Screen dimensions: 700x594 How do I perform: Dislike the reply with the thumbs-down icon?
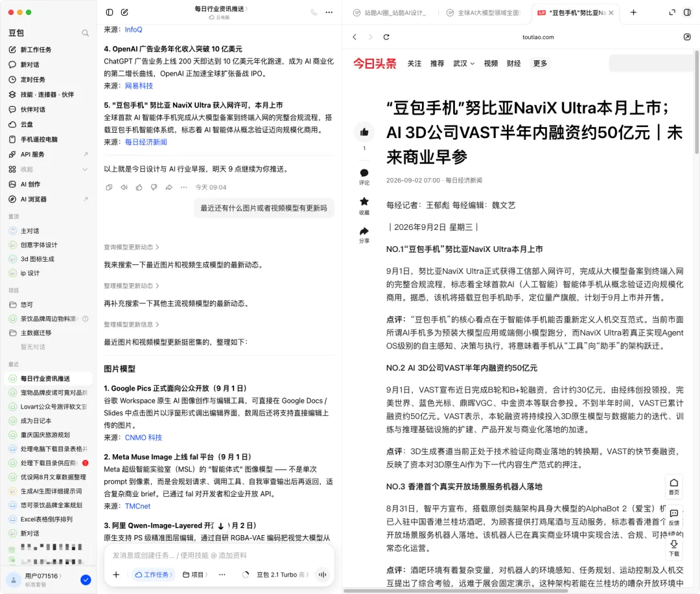(x=154, y=187)
